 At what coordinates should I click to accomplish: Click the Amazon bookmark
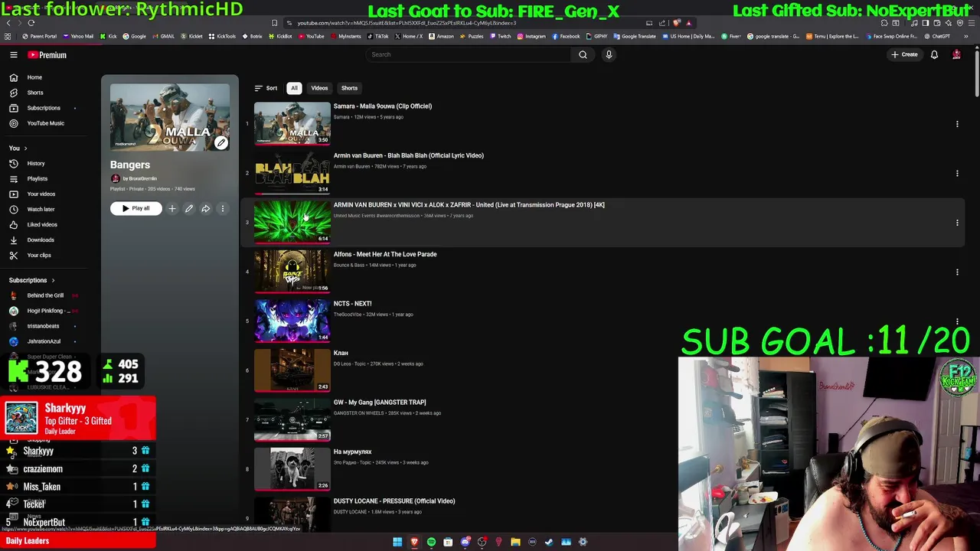pyautogui.click(x=442, y=36)
